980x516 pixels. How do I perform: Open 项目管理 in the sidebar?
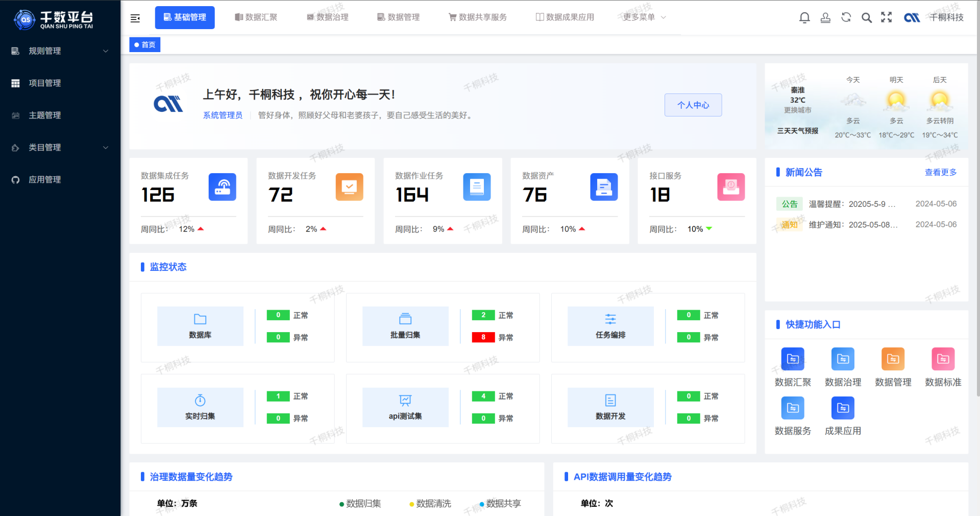point(60,83)
